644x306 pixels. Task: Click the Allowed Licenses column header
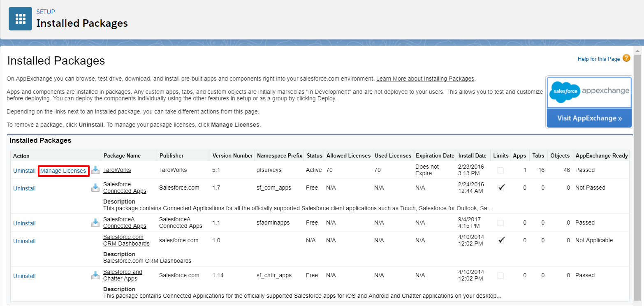coord(348,155)
